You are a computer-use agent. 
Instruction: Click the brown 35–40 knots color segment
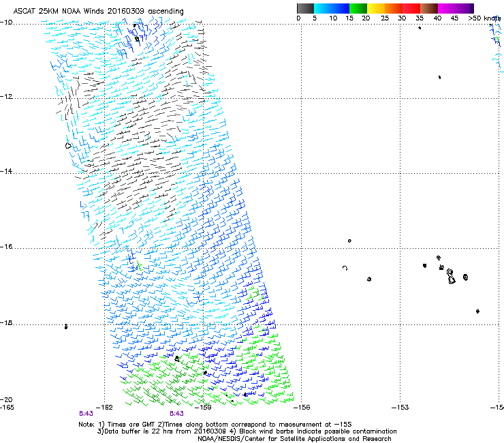coord(429,8)
